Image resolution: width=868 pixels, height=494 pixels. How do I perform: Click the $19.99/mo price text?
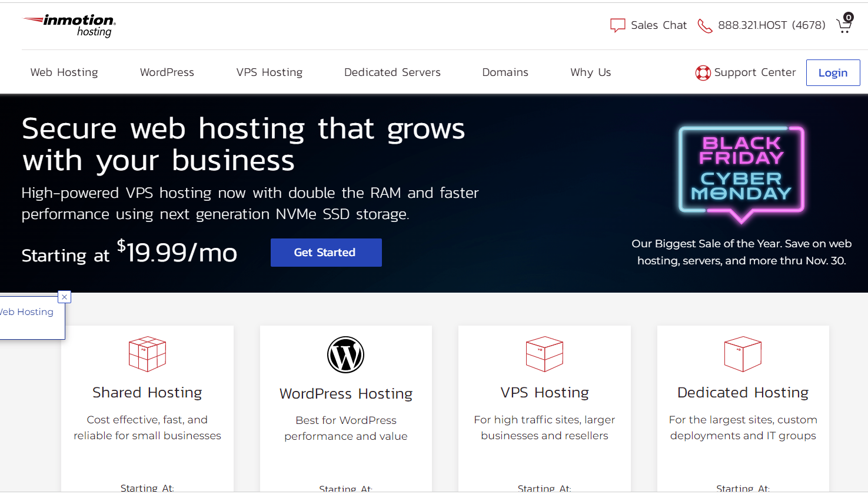[x=177, y=253]
